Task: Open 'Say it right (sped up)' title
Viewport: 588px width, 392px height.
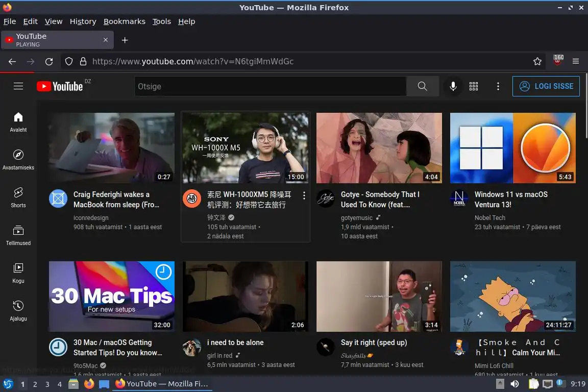Action: 374,342
